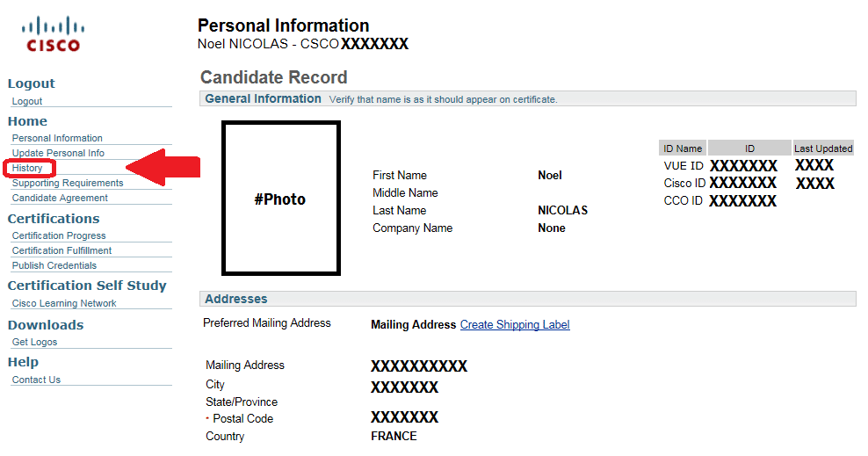Go to Supporting Requirements
This screenshot has height=456, width=868.
pos(68,183)
